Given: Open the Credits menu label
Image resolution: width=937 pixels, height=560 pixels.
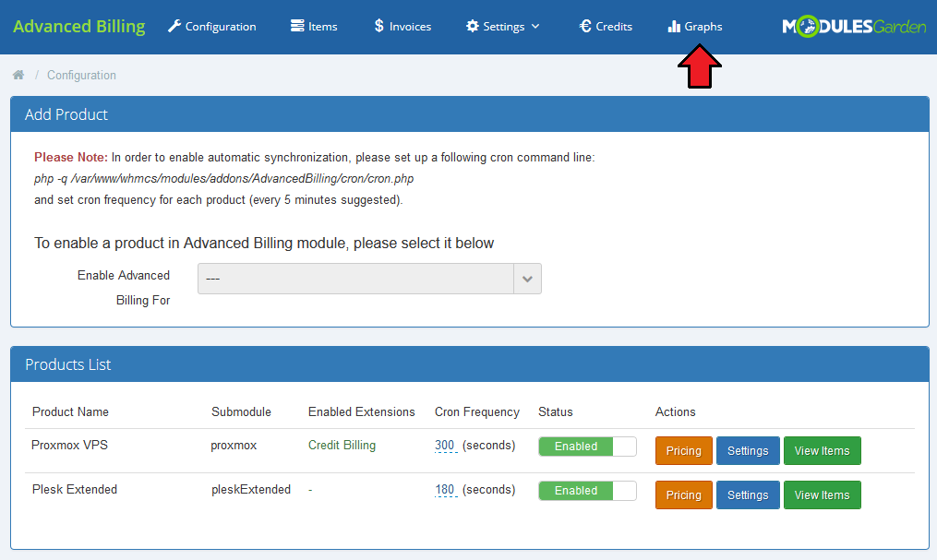Looking at the screenshot, I should pyautogui.click(x=614, y=26).
